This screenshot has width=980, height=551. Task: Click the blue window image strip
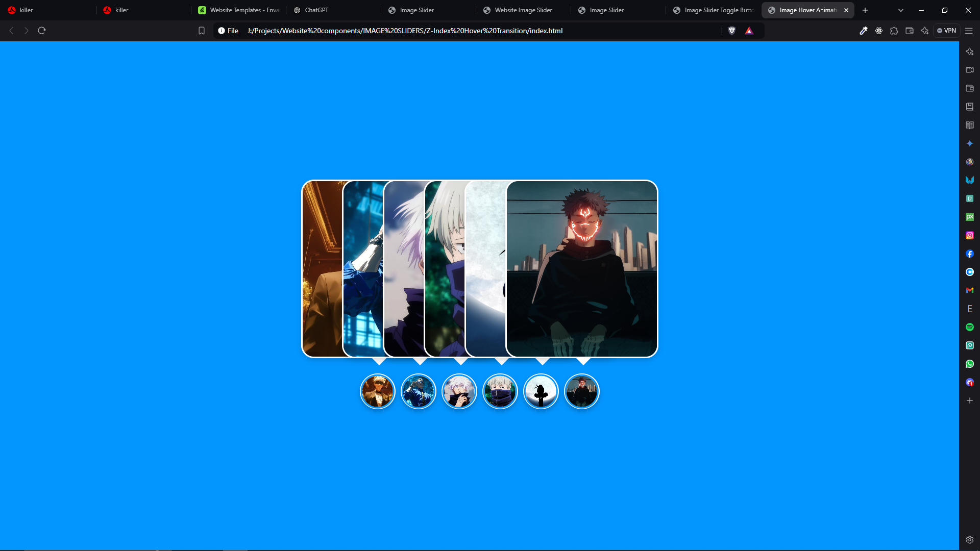tap(363, 269)
